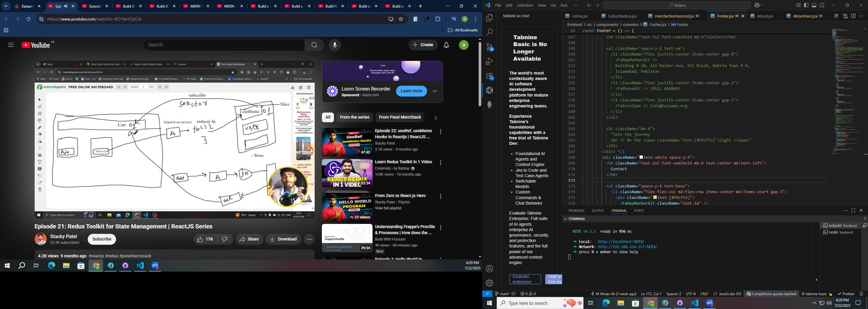Open YouTube notifications bell
The image size is (868, 309).
tap(446, 45)
